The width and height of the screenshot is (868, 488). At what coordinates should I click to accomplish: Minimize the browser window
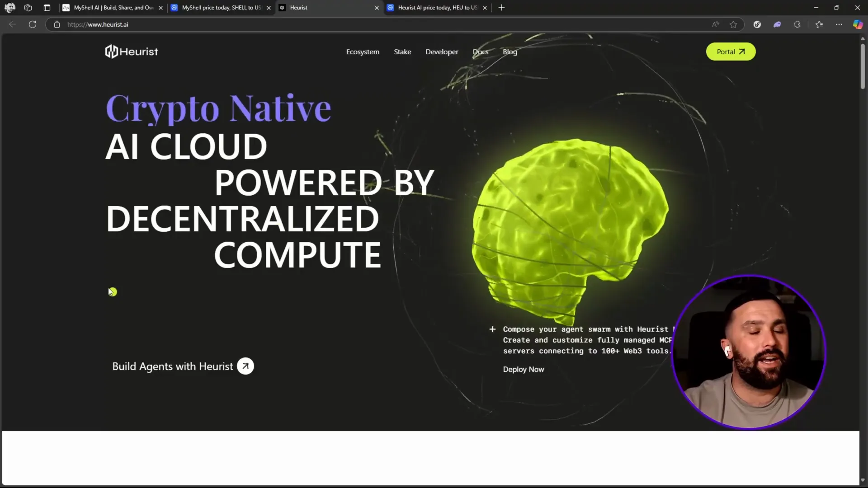(x=816, y=8)
